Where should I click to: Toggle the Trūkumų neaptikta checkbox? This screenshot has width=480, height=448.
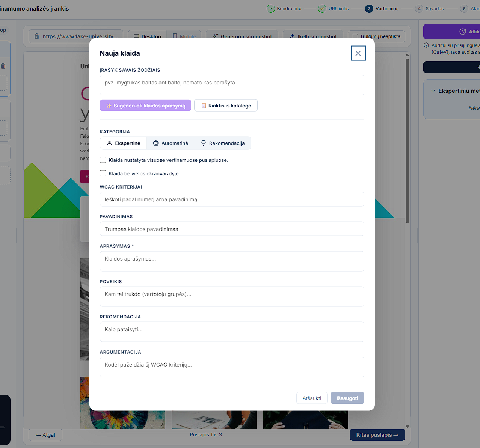click(x=355, y=36)
